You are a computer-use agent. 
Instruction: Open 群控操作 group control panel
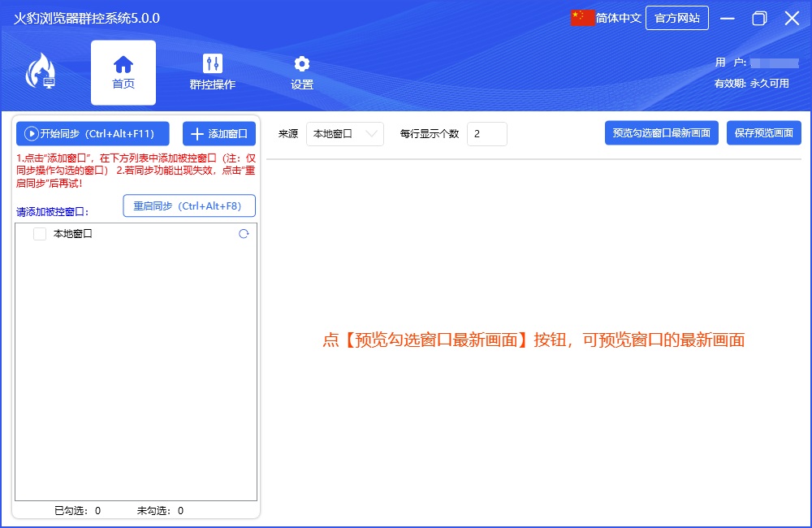pos(212,72)
